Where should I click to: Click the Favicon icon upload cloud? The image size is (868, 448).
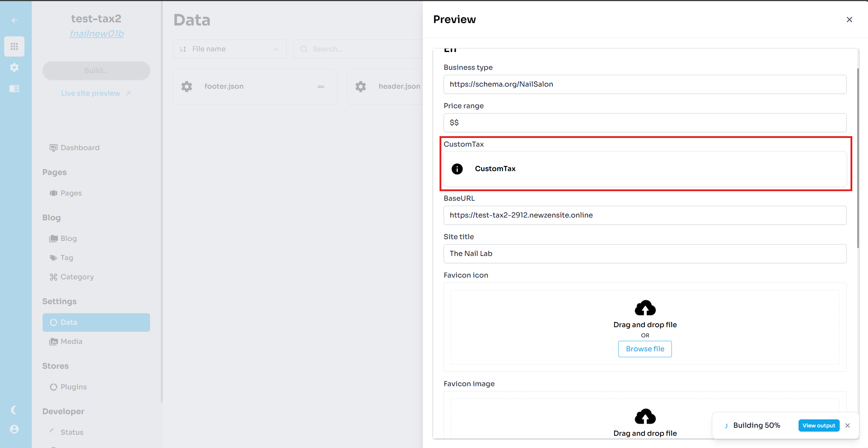pos(645,308)
